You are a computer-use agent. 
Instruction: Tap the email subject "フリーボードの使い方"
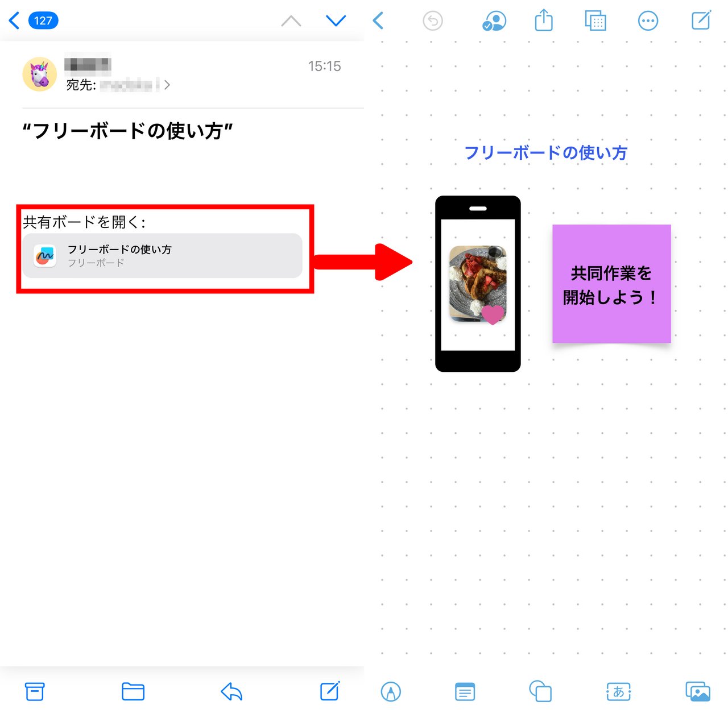coord(128,131)
